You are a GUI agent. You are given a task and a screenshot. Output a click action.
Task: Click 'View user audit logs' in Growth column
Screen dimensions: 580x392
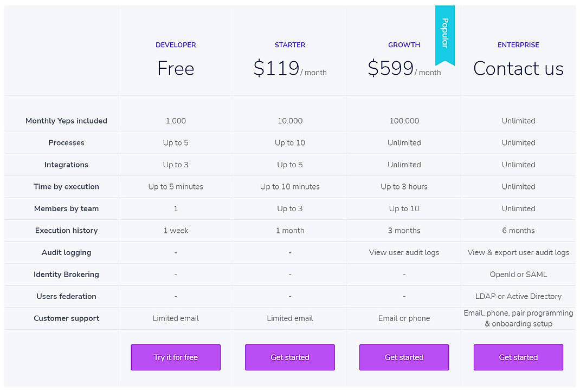point(404,252)
